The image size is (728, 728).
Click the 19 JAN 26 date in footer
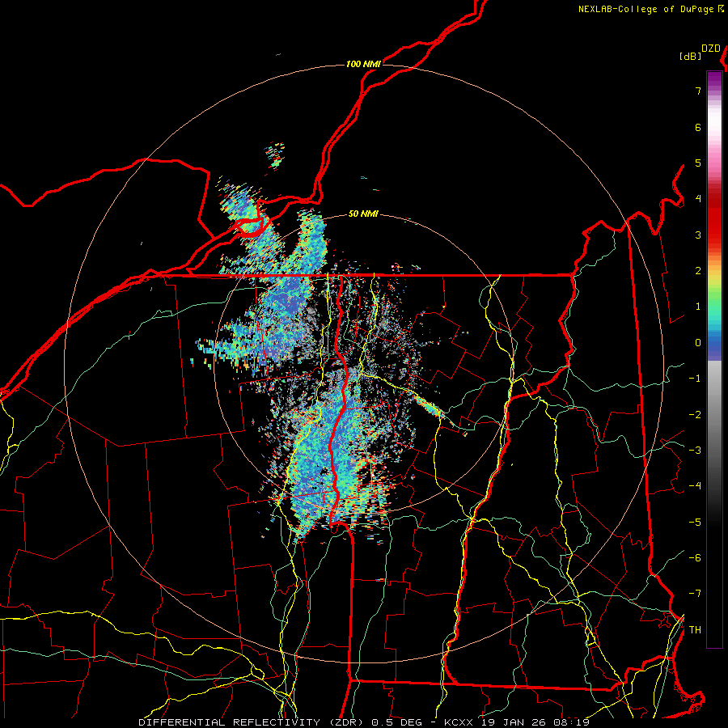click(x=514, y=722)
